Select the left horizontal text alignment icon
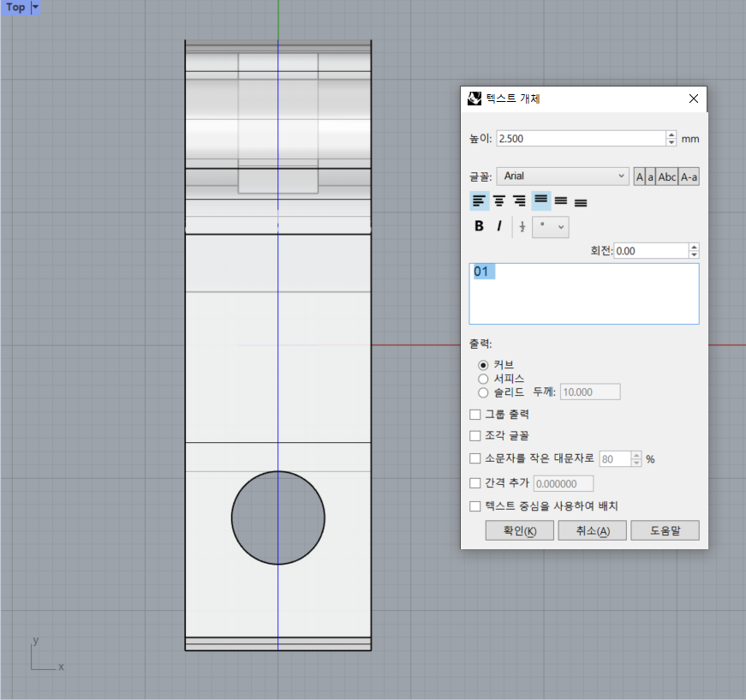 tap(480, 200)
